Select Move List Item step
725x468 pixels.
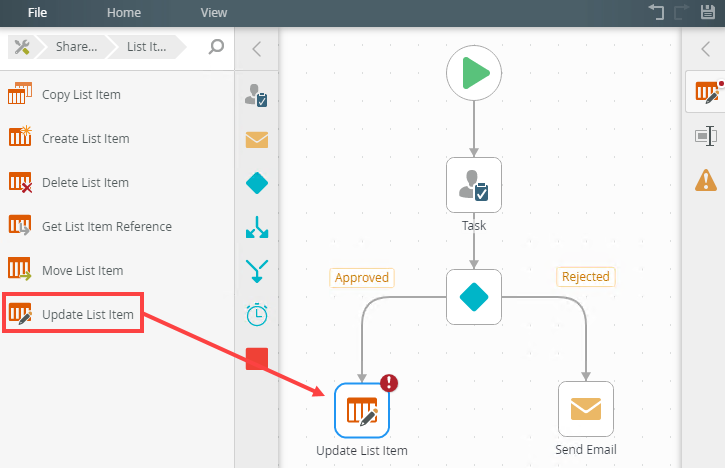(x=66, y=270)
